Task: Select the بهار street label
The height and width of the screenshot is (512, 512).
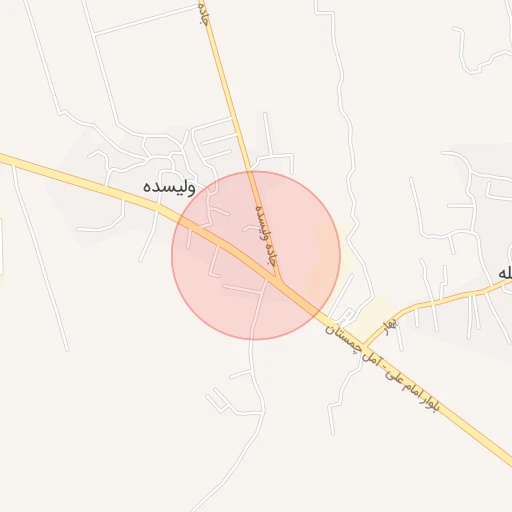Action: point(390,327)
